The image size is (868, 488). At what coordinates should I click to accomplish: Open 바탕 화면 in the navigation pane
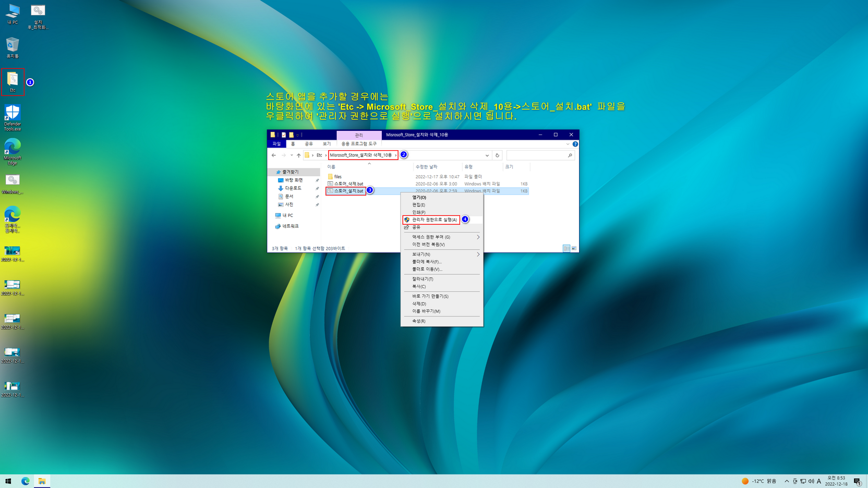294,180
